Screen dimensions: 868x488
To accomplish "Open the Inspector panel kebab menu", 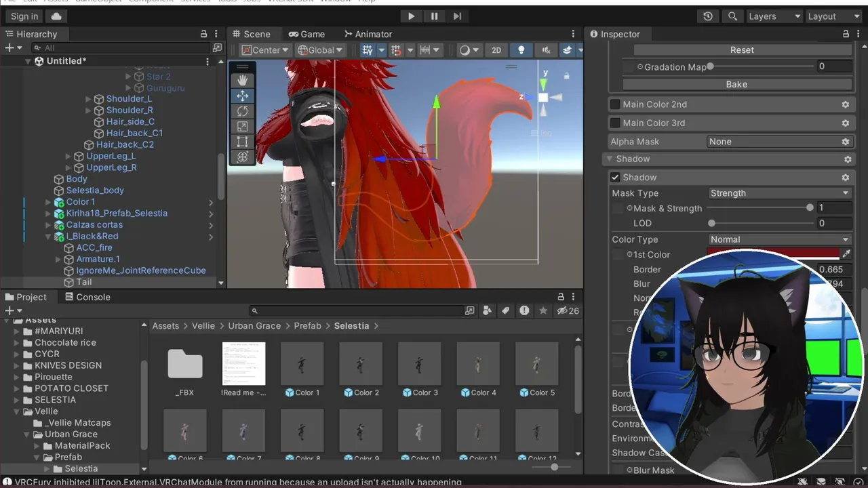I will [859, 34].
